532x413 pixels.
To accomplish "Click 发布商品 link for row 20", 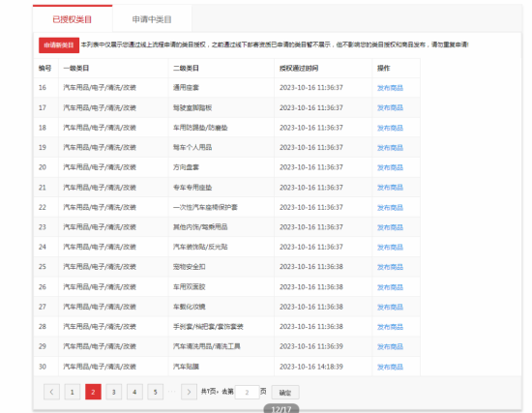I will 390,167.
